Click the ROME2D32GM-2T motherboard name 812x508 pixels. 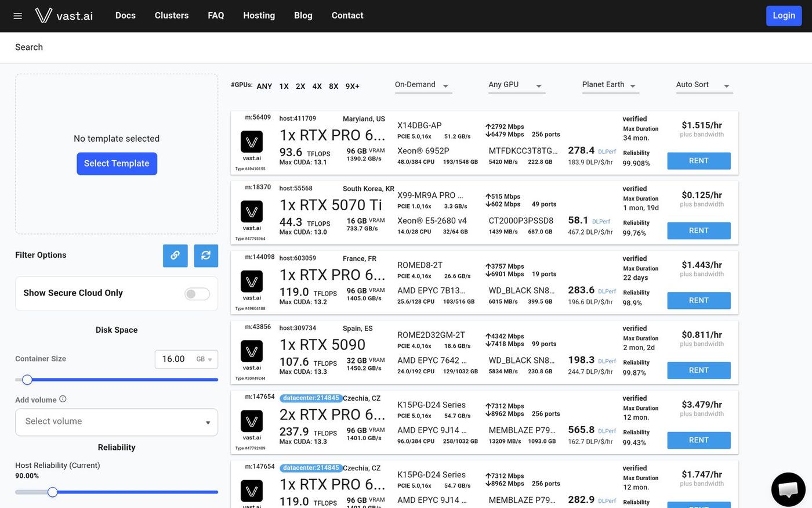point(431,335)
